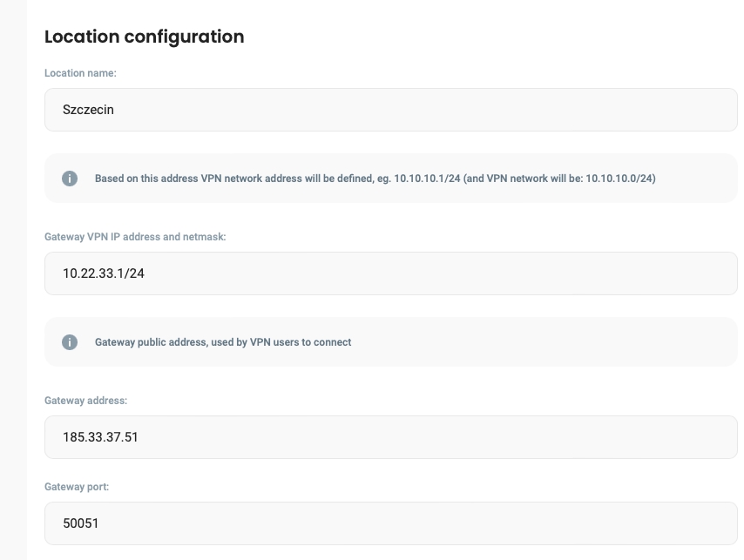
Task: Focus the Location name input field
Action: (390, 110)
